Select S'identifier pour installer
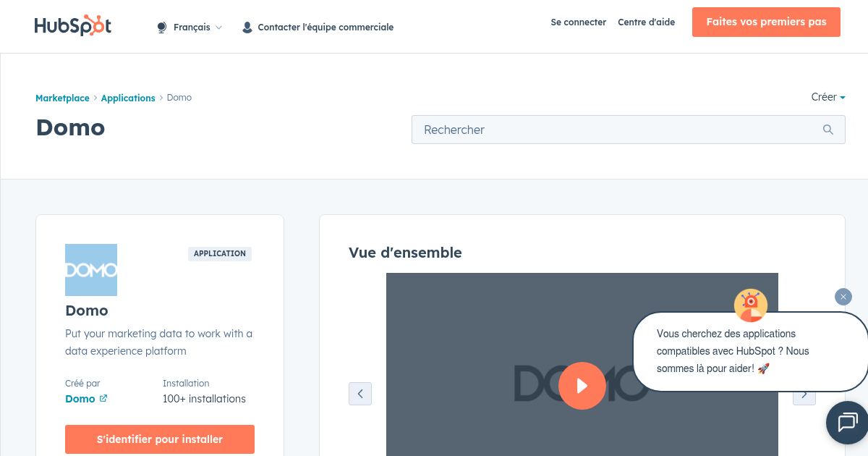This screenshot has height=456, width=868. click(159, 439)
